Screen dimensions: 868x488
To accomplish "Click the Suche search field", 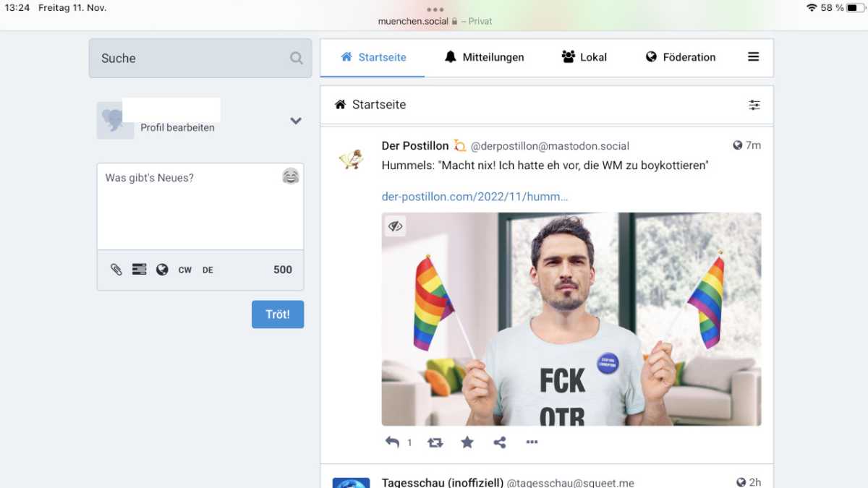I will point(200,58).
